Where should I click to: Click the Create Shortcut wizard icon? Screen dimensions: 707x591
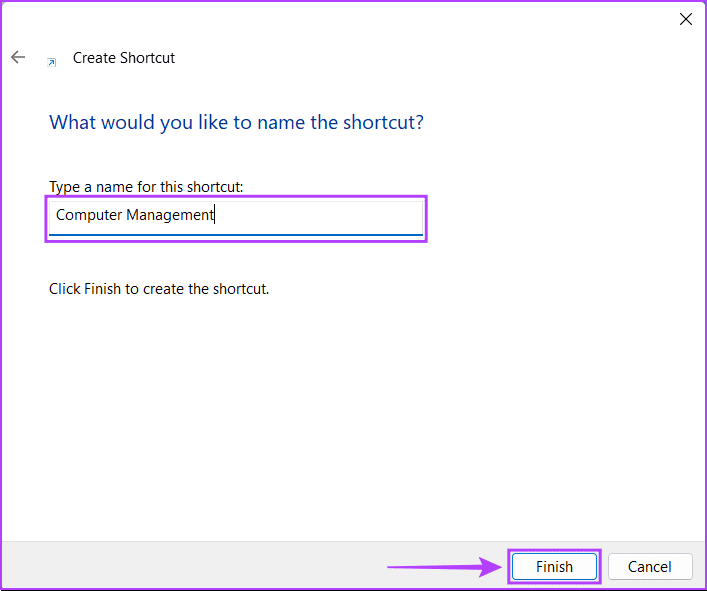52,62
